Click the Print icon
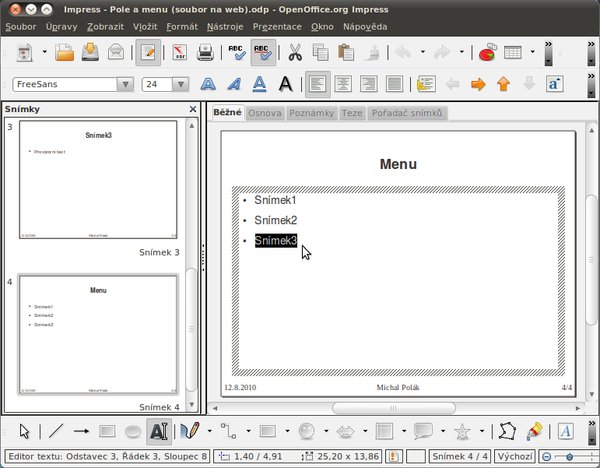Screen dimensions: 600x468 click(205, 52)
